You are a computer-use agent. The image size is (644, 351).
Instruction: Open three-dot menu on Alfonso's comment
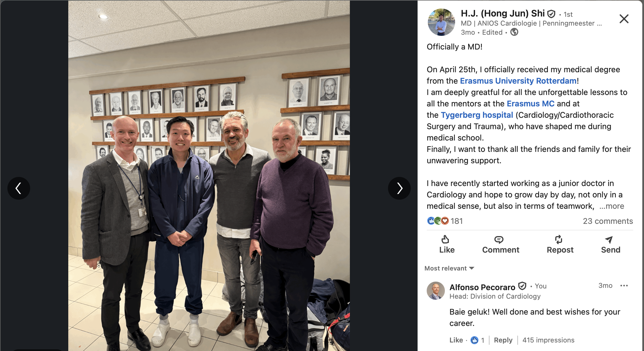pyautogui.click(x=624, y=286)
